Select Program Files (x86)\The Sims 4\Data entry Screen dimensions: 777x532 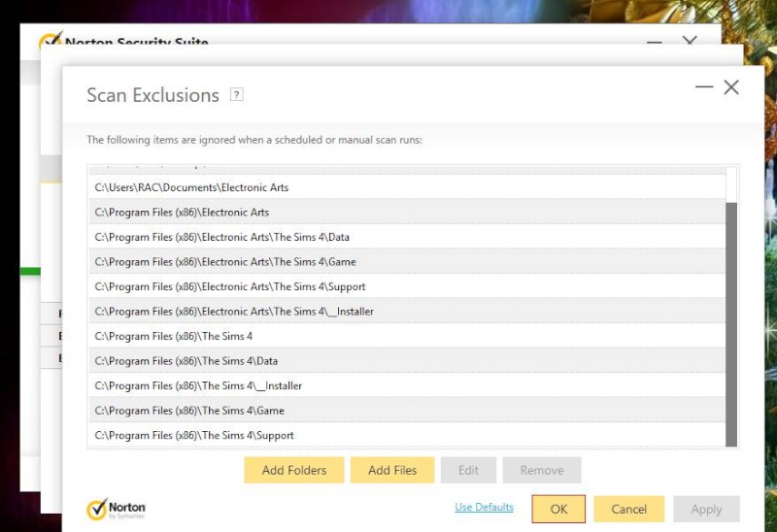point(407,360)
